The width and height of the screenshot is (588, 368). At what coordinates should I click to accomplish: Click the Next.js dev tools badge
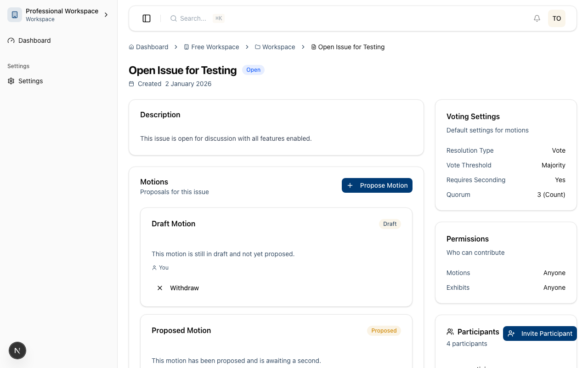coord(17,351)
